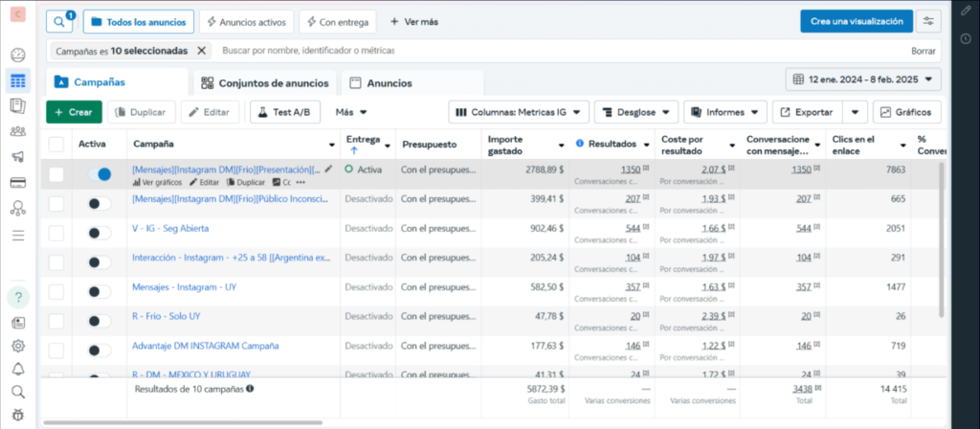Screen dimensions: 980x429
Task: Select the 'Todos los anuncios' view
Action: pyautogui.click(x=138, y=21)
